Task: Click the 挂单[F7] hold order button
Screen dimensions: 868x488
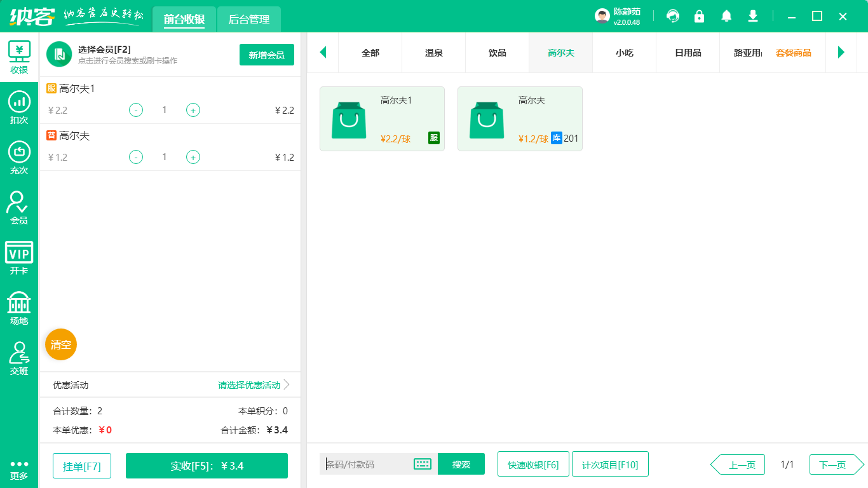Action: click(x=81, y=465)
